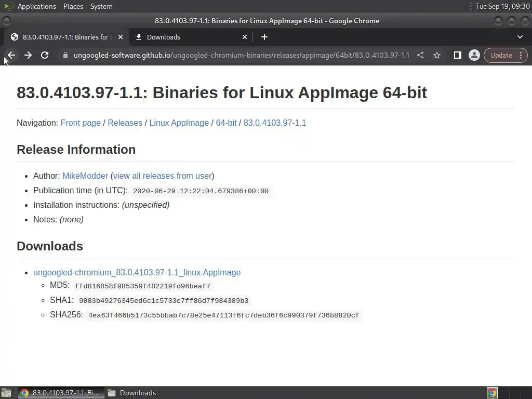Image resolution: width=532 pixels, height=399 pixels.
Task: Click the show desktop icon in bottom panel
Action: pos(6,393)
